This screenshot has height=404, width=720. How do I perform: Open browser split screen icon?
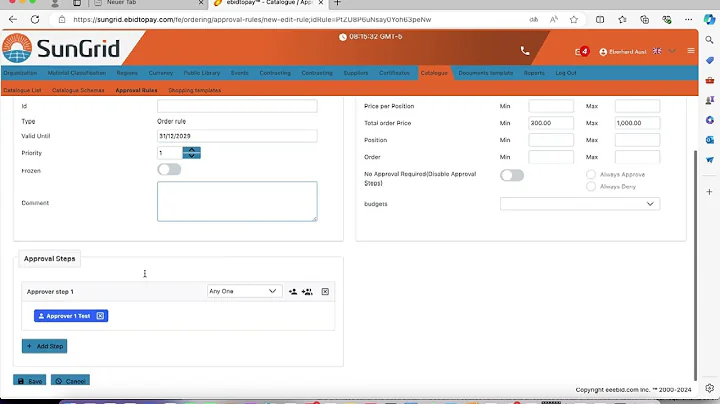(600, 19)
